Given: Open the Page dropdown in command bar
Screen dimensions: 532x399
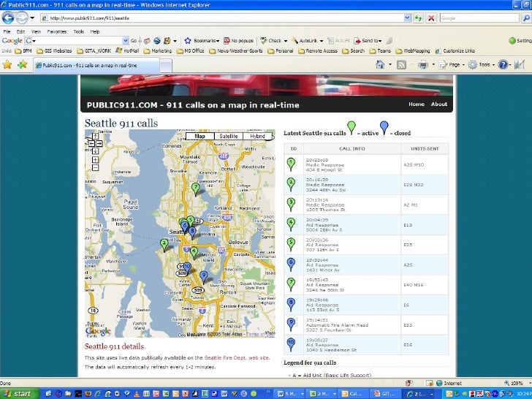Looking at the screenshot, I should 456,65.
